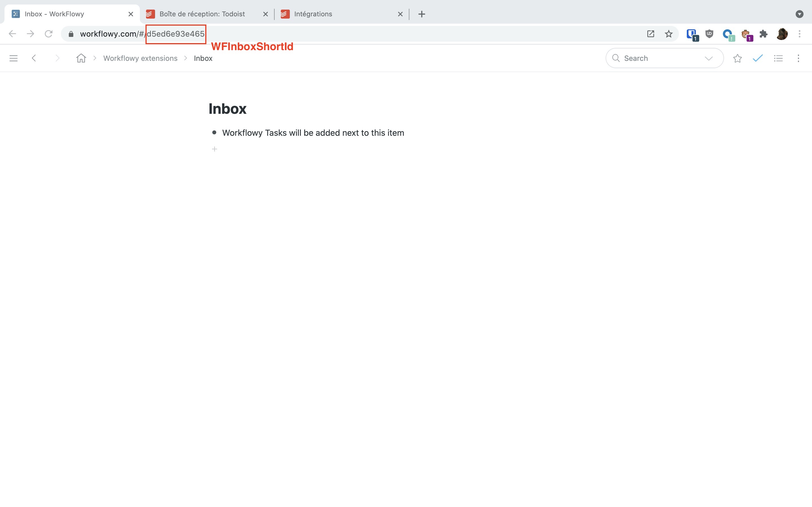The height and width of the screenshot is (507, 812).
Task: Toggle show completed items checkmark
Action: [x=758, y=58]
